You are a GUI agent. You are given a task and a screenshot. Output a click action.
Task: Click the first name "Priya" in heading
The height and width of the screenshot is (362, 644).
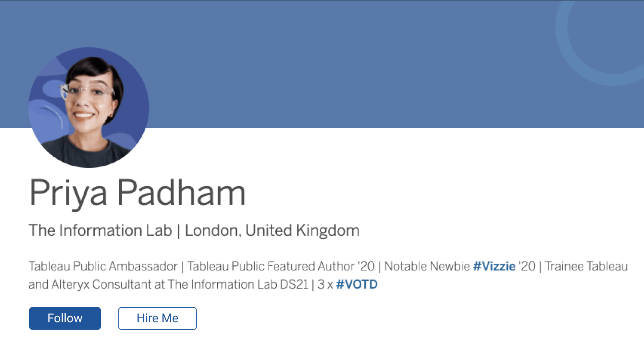[68, 193]
